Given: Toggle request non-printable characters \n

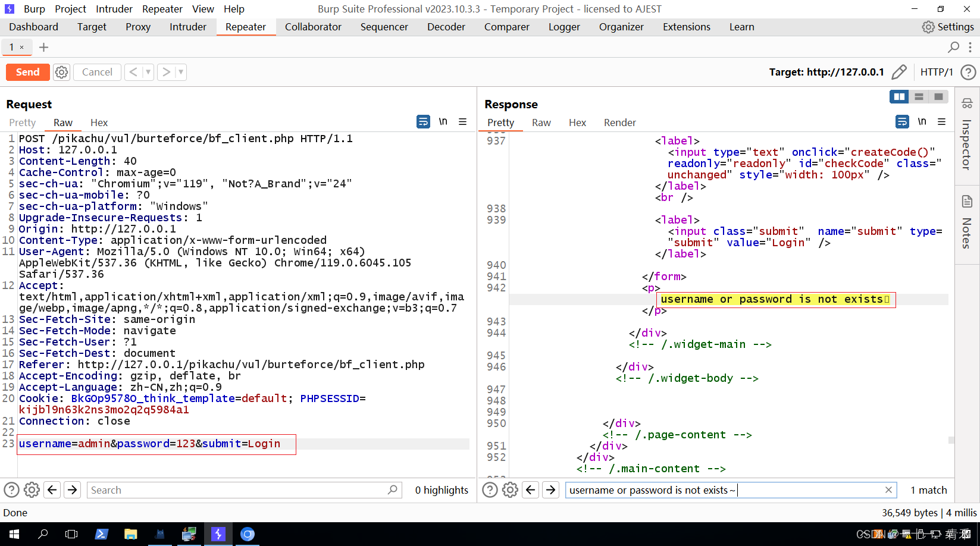Looking at the screenshot, I should tap(443, 121).
